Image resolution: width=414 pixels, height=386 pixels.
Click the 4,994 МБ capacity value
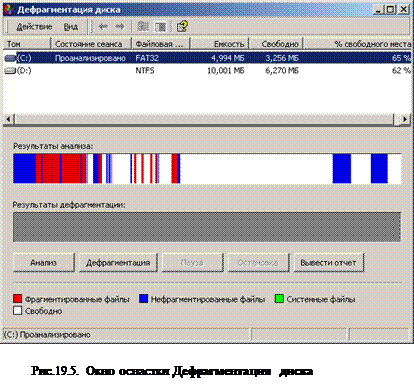227,58
